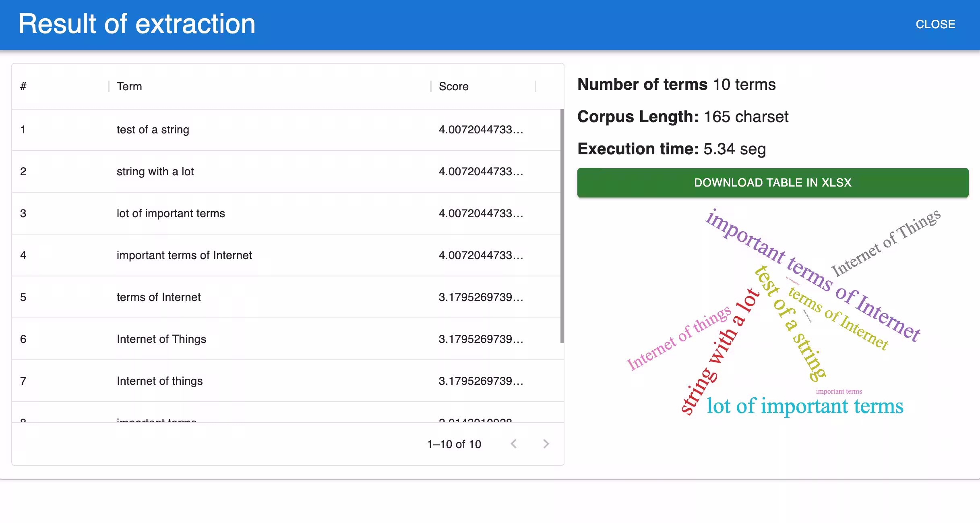The height and width of the screenshot is (523, 980).
Task: Go to previous page of results
Action: (513, 444)
